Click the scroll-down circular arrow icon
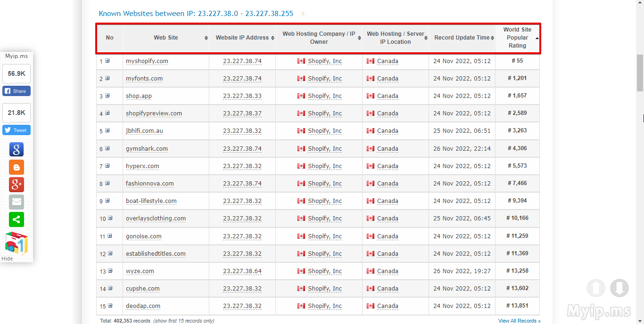Screen dimensions: 644x324 click(619, 288)
